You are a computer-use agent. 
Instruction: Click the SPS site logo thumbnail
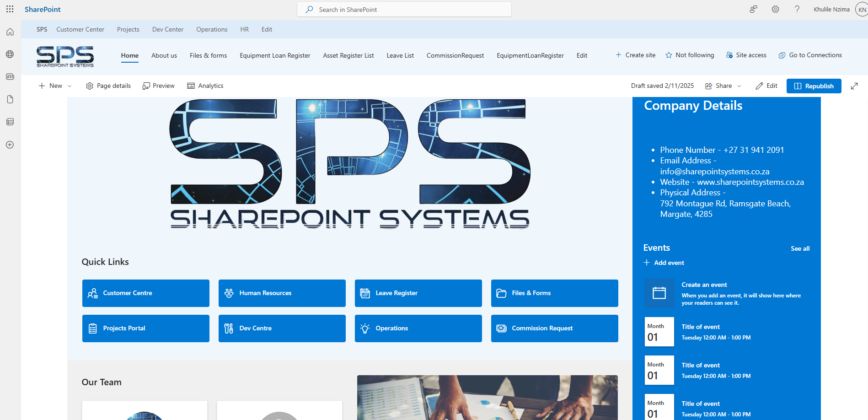tap(65, 56)
